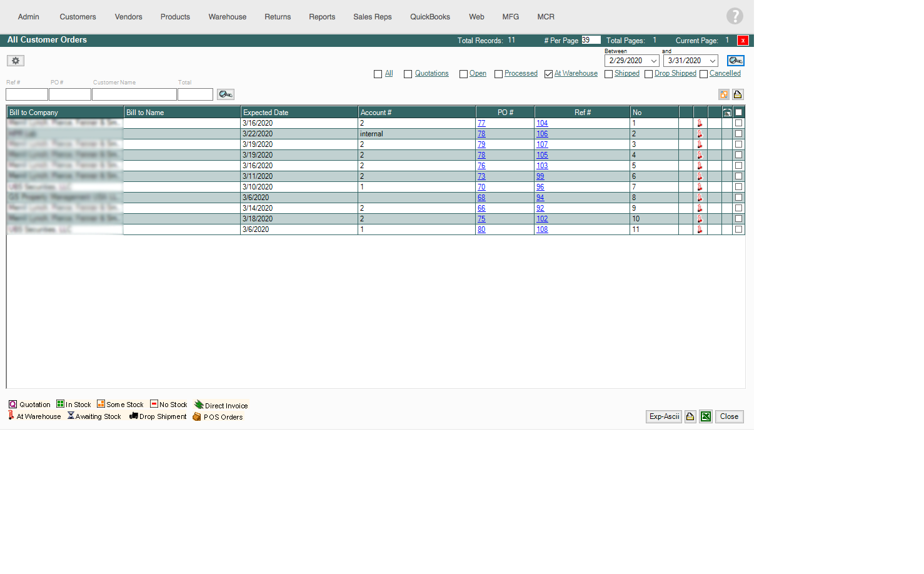Select the checkbox for order row 11
924x574 pixels.
tap(738, 229)
